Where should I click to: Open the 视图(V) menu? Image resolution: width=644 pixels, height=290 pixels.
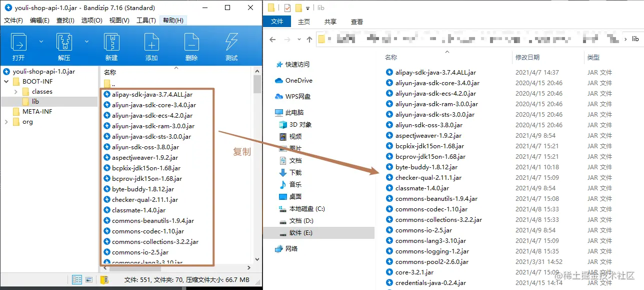pos(119,21)
